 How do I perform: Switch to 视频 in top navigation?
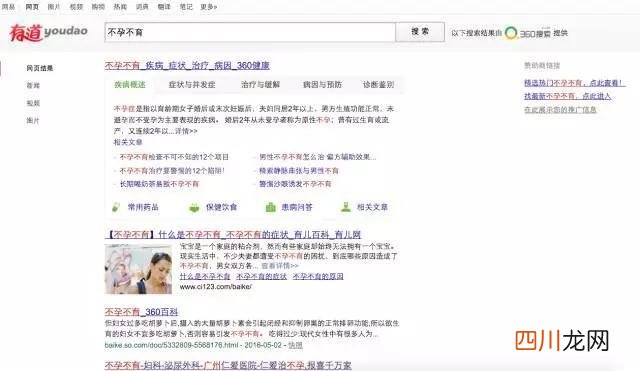pos(76,7)
